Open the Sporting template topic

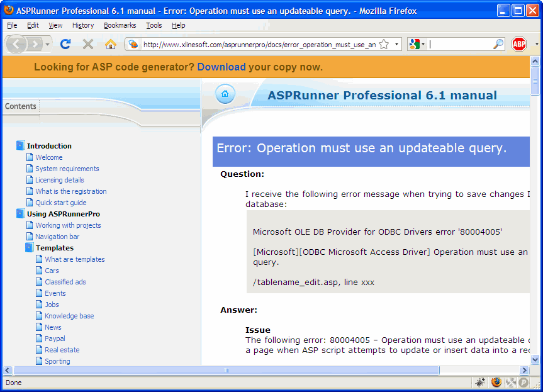pyautogui.click(x=57, y=361)
